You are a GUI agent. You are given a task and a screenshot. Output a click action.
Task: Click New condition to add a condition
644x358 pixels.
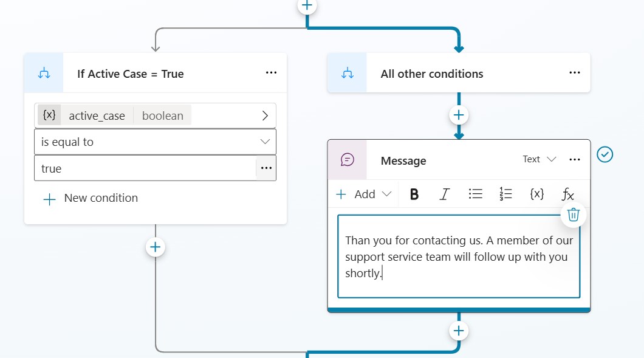91,198
